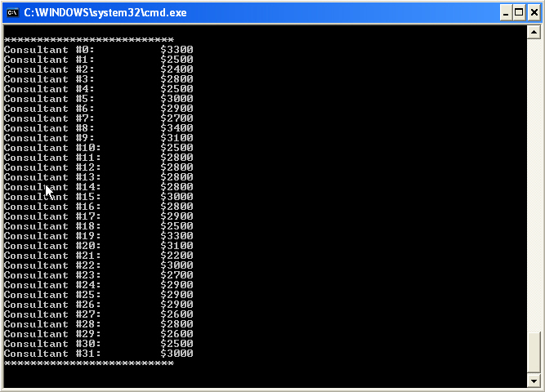Click the amount $2800 for Consultant #12
The width and height of the screenshot is (545, 392).
(176, 167)
